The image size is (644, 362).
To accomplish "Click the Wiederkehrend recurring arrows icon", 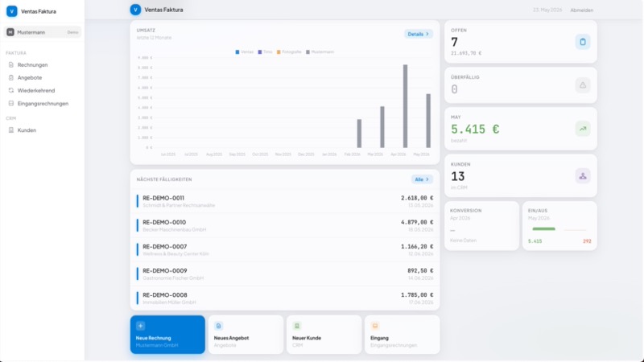I will tap(11, 90).
